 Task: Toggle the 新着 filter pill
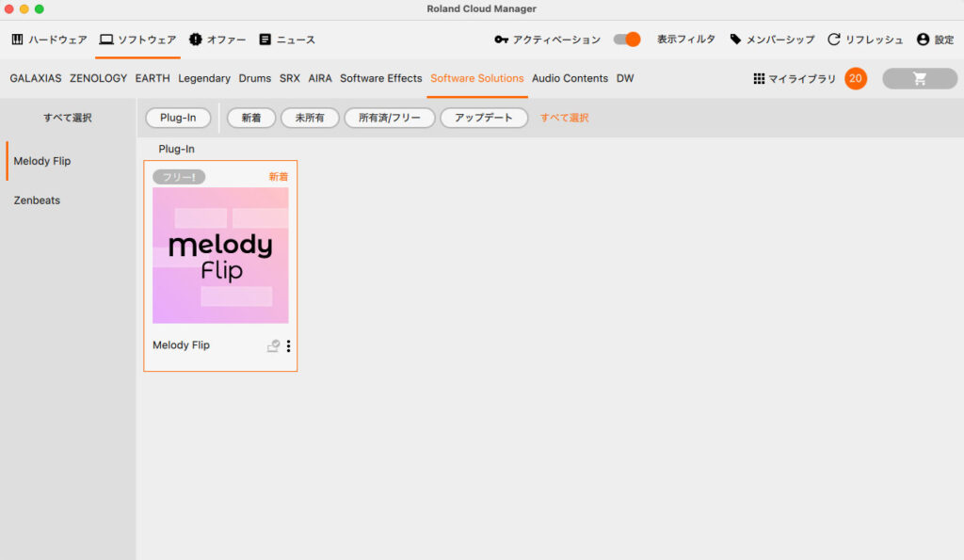(250, 118)
